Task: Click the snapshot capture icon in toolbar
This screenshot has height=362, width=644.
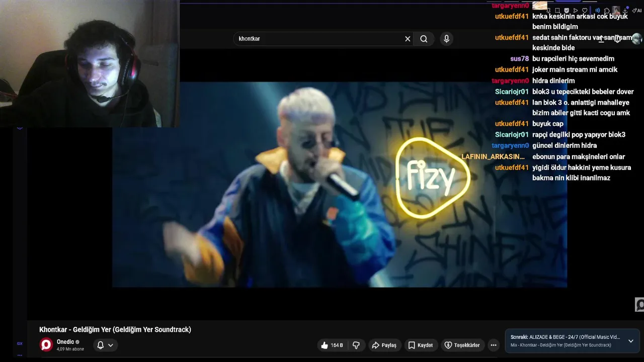Action: (x=557, y=11)
